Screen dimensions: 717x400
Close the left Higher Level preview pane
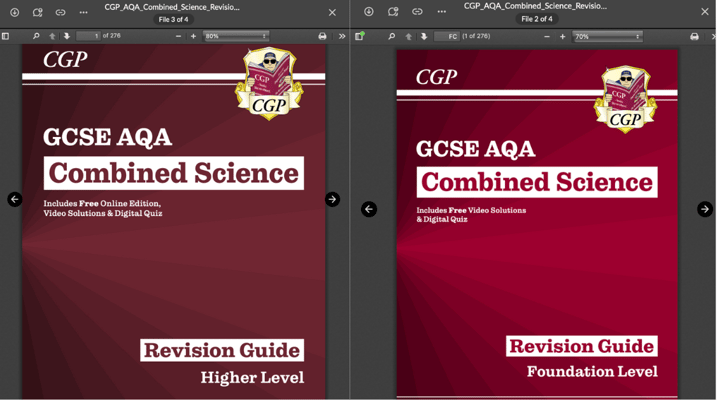tap(332, 12)
